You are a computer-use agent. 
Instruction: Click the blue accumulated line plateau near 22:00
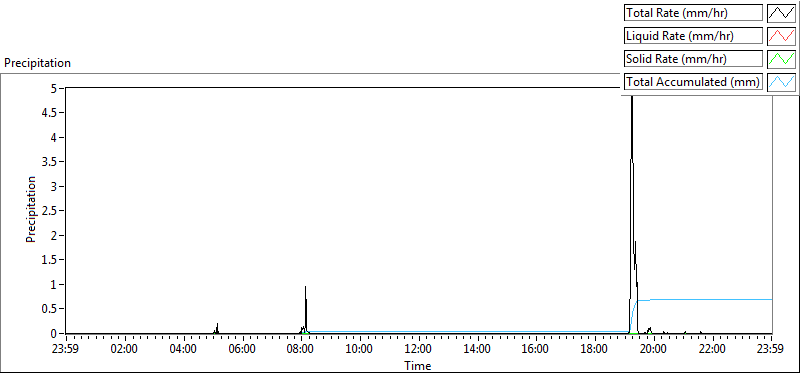click(713, 300)
